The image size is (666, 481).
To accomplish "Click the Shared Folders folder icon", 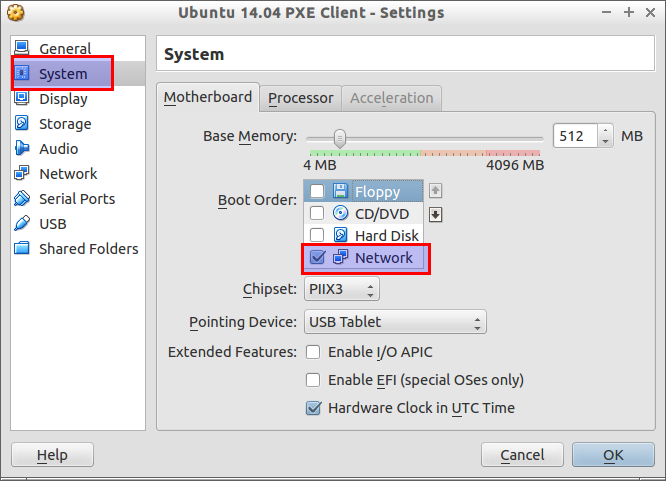I will (22, 248).
